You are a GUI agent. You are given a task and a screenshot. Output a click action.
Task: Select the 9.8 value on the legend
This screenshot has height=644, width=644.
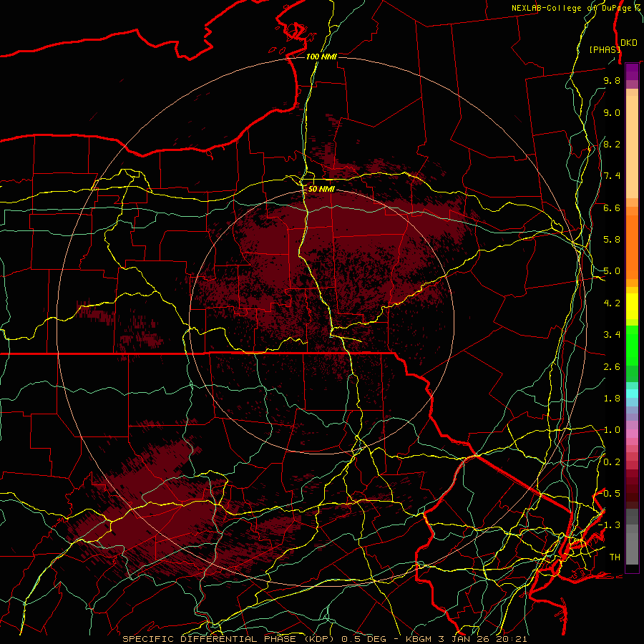tap(612, 80)
